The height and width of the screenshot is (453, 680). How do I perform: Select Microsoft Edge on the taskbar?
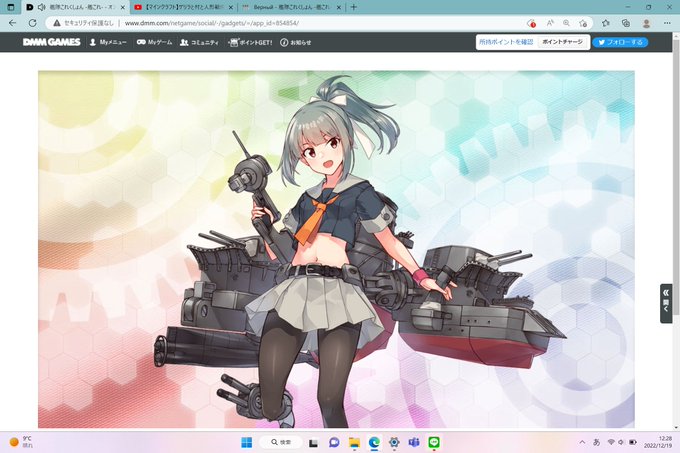click(x=374, y=442)
